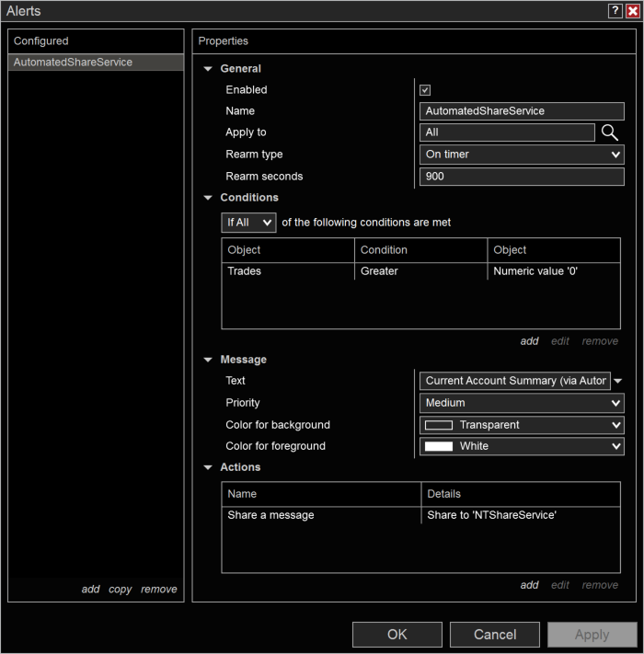Add a new configured alert
The width and height of the screenshot is (644, 654).
90,589
